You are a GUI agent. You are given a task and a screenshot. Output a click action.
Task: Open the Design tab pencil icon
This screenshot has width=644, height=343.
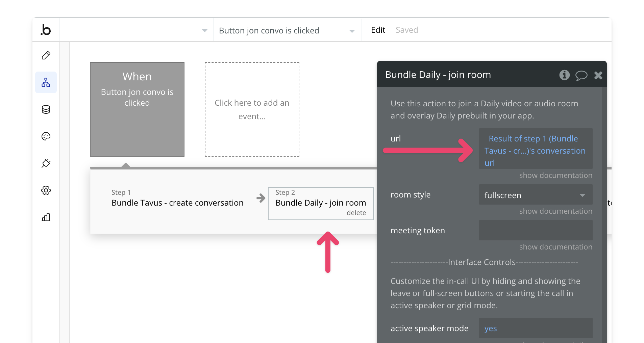pyautogui.click(x=46, y=55)
